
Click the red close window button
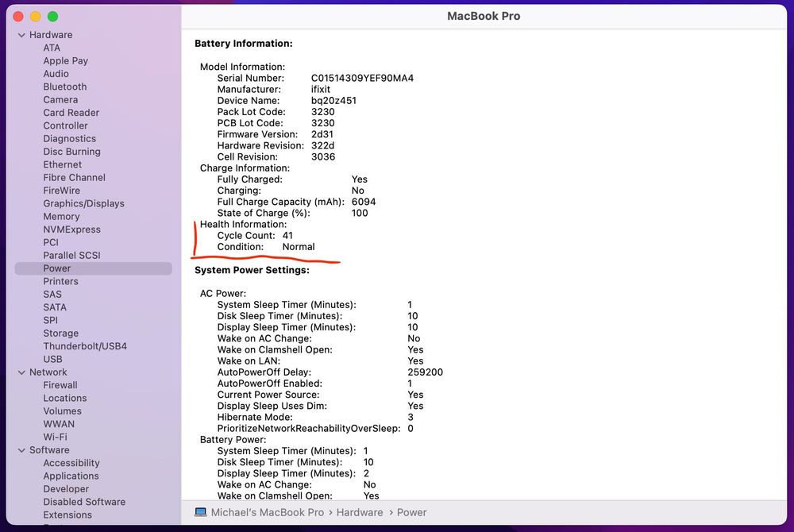click(18, 16)
